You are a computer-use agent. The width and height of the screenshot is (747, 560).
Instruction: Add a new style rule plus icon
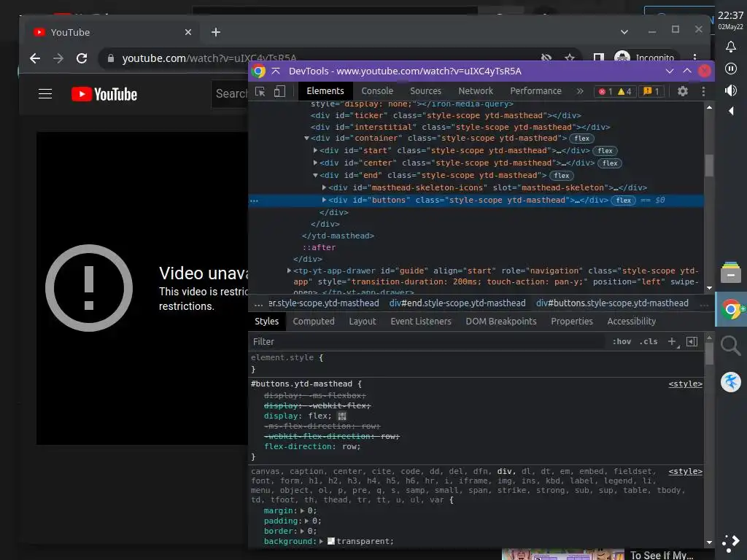pyautogui.click(x=673, y=341)
